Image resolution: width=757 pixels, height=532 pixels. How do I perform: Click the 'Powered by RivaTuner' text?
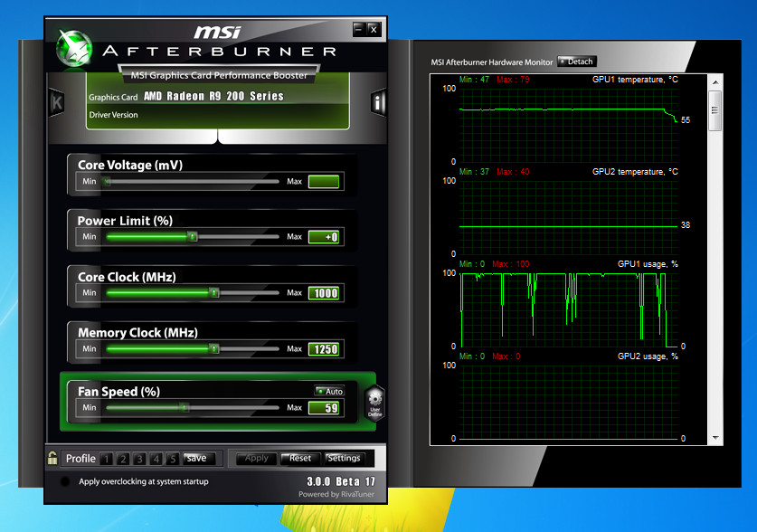click(x=336, y=494)
